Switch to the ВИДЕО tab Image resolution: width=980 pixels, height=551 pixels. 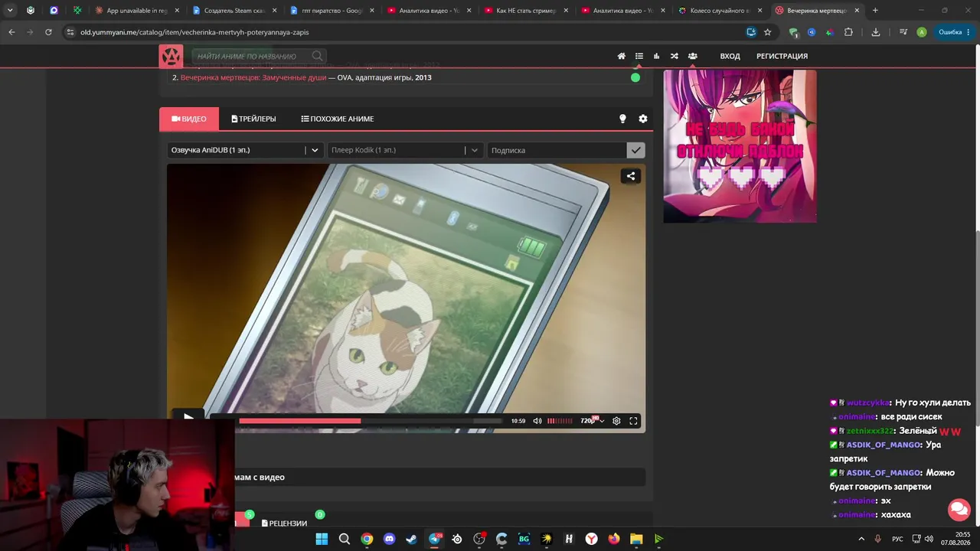pyautogui.click(x=189, y=119)
